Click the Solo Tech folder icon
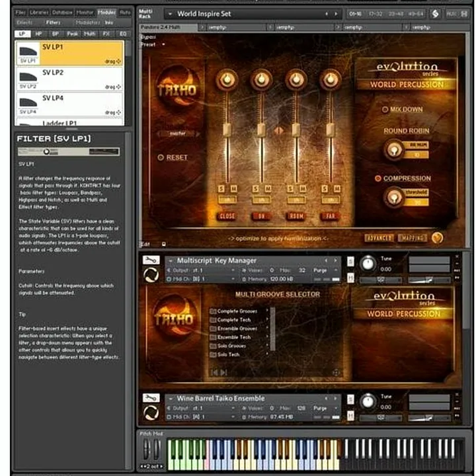Image resolution: width=476 pixels, height=476 pixels. (213, 354)
